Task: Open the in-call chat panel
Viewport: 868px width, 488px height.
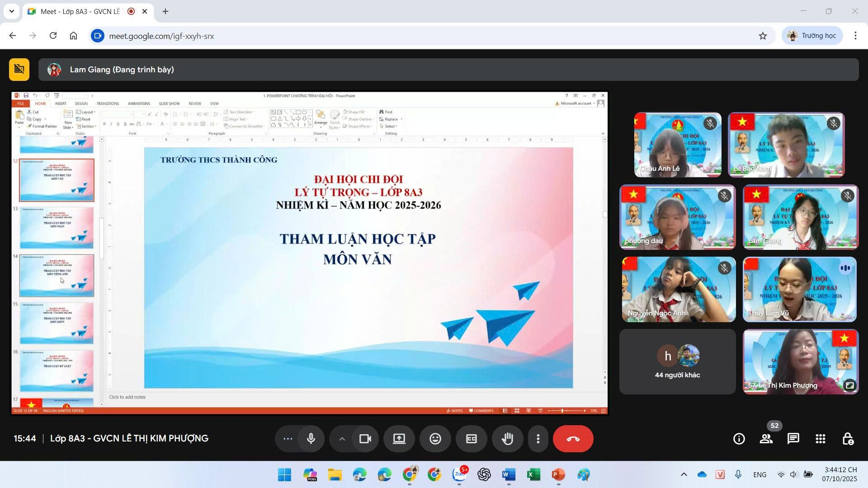Action: (793, 438)
